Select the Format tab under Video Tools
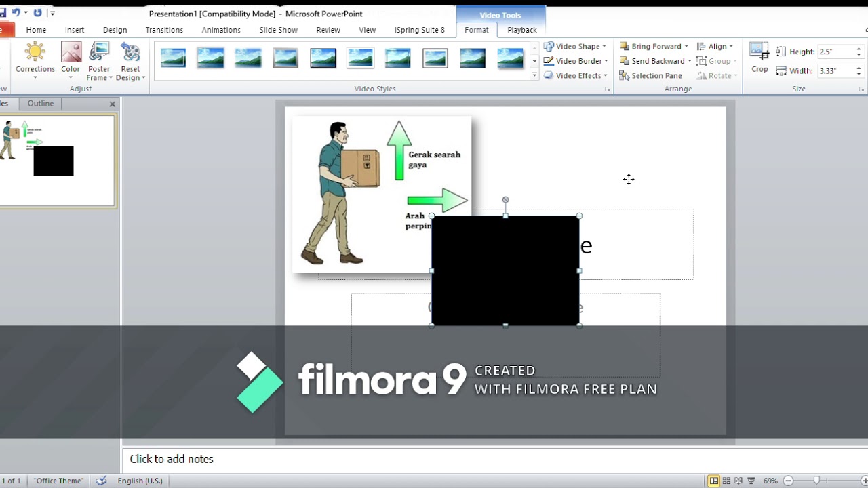 tap(477, 30)
